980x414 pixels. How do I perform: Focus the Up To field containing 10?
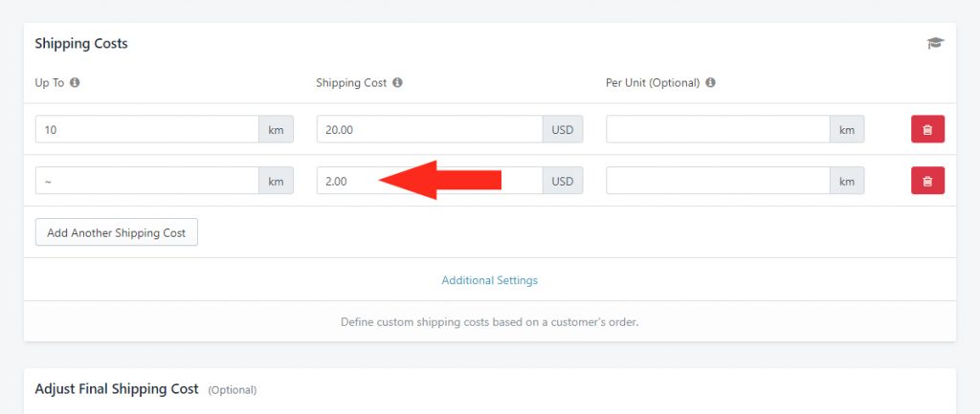[x=147, y=129]
